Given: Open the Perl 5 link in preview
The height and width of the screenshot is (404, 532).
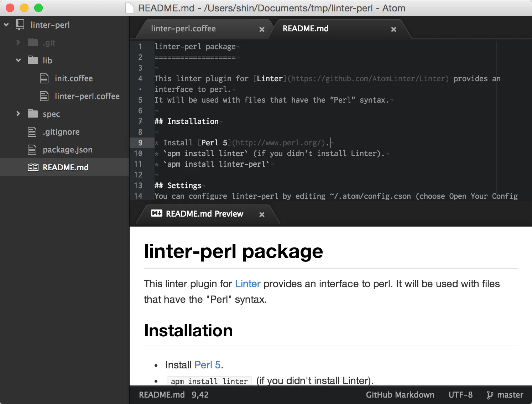Looking at the screenshot, I should click(x=208, y=365).
